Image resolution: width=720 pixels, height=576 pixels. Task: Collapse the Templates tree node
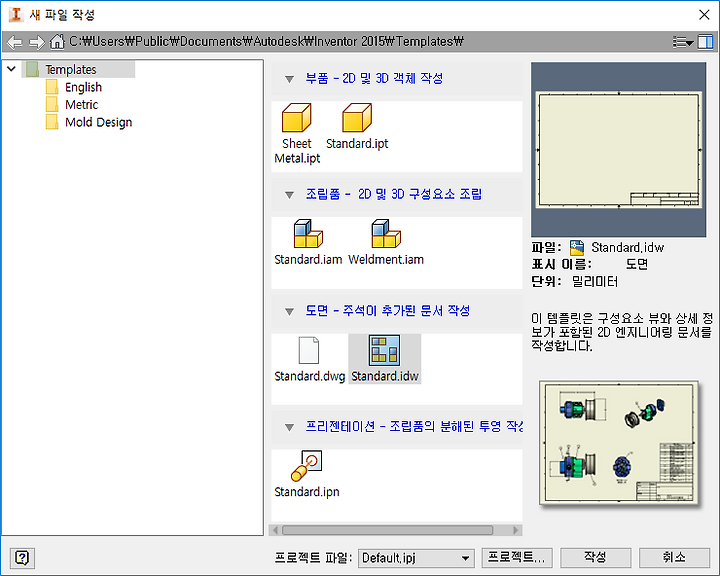pyautogui.click(x=11, y=69)
